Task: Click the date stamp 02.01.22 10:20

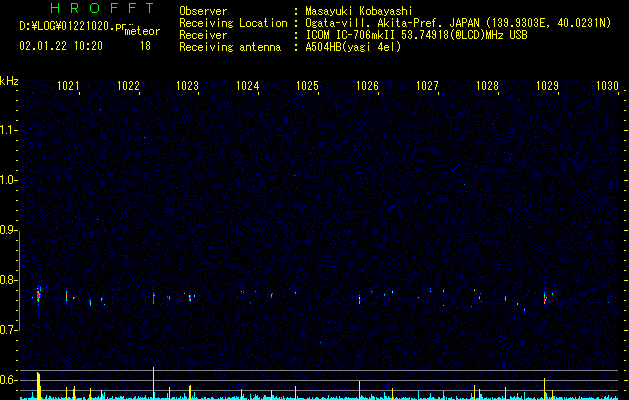Action: [61, 46]
